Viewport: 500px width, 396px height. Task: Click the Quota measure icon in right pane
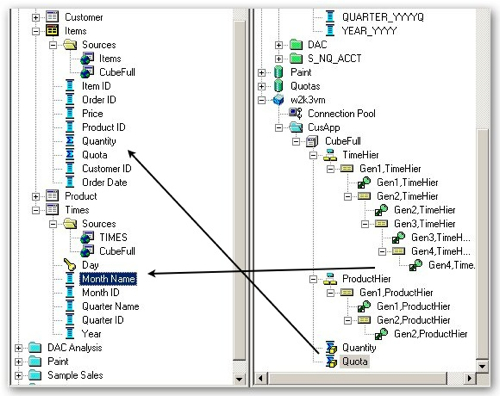pyautogui.click(x=331, y=361)
